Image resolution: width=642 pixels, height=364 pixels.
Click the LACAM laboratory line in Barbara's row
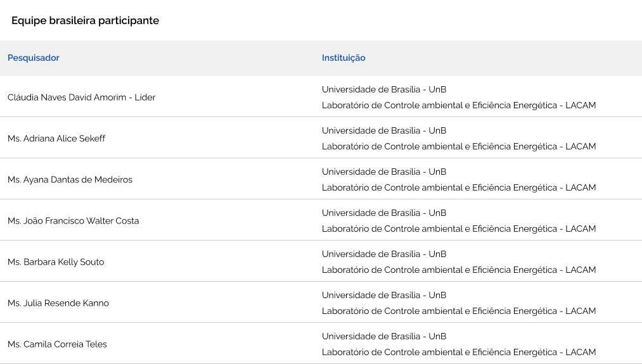coord(459,270)
